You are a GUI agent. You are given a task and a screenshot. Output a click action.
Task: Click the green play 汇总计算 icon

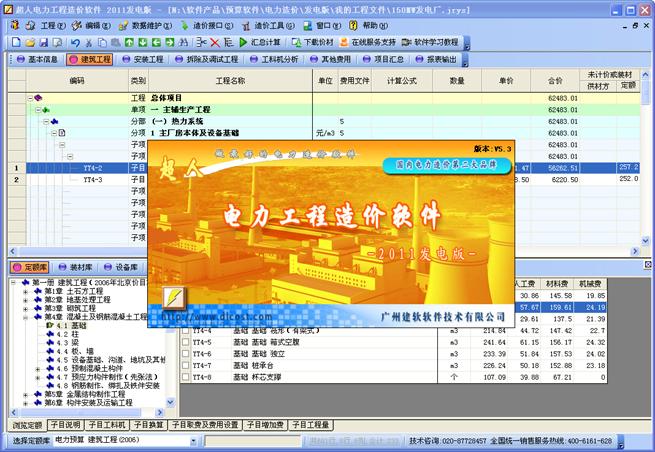tap(243, 42)
